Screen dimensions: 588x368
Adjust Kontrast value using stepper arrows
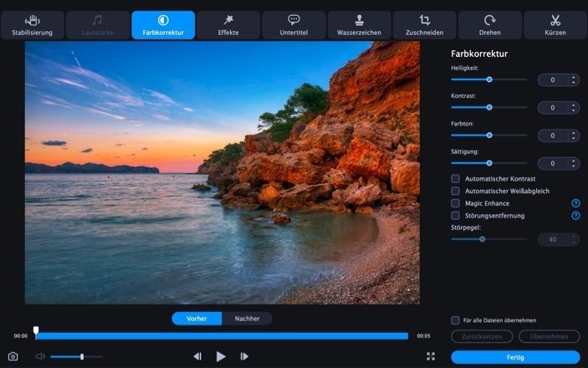pyautogui.click(x=574, y=107)
